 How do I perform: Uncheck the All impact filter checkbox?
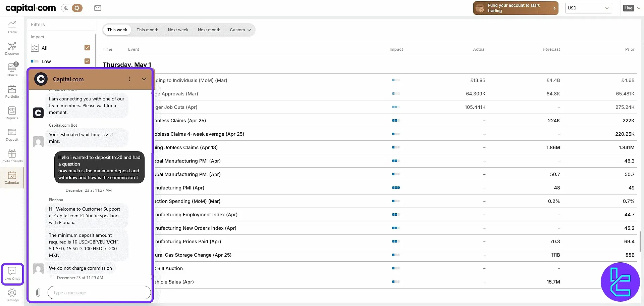87,48
